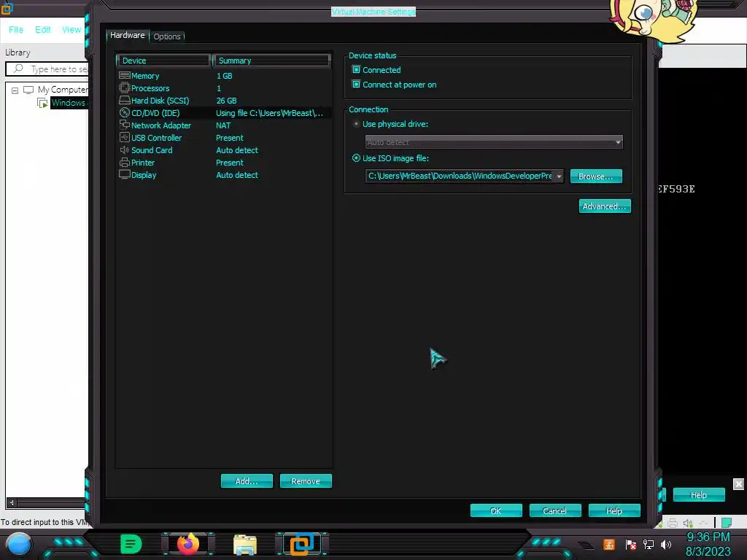
Task: Sort by the Device column header
Action: (163, 61)
